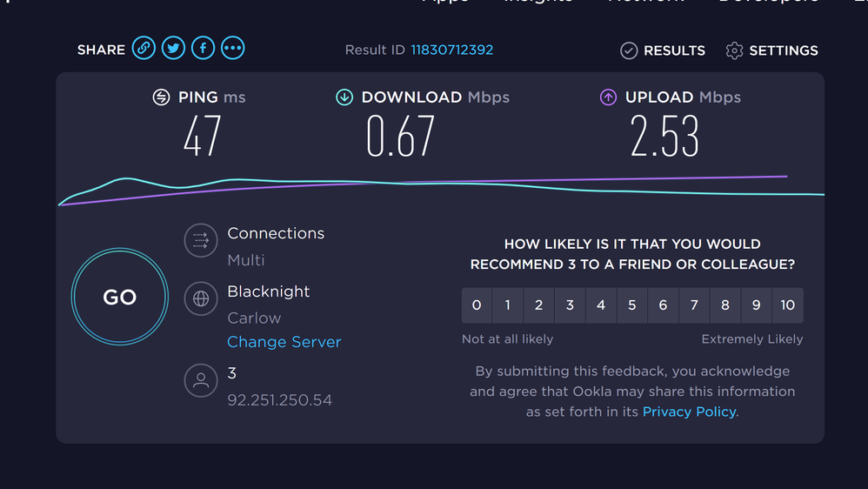Open Settings via the gear icon

coord(734,50)
